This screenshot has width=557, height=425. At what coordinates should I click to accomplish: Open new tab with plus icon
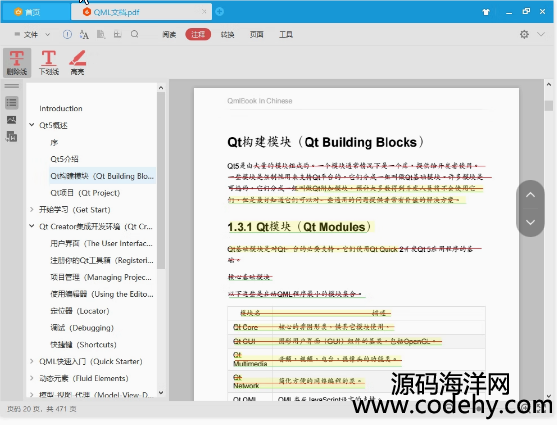click(x=220, y=12)
